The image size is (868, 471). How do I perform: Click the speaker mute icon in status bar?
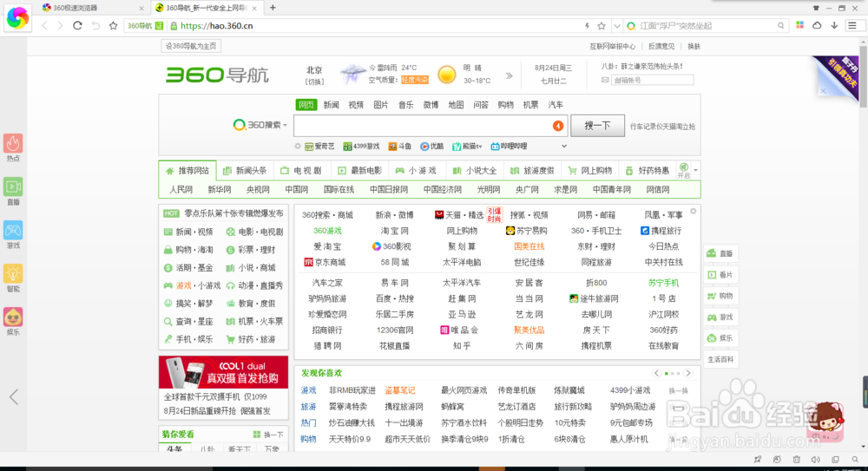tap(815, 460)
